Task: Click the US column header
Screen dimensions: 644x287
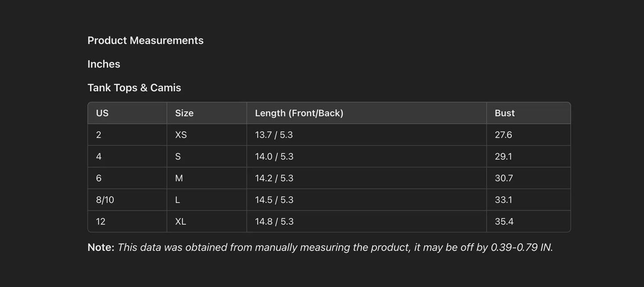Action: point(102,113)
